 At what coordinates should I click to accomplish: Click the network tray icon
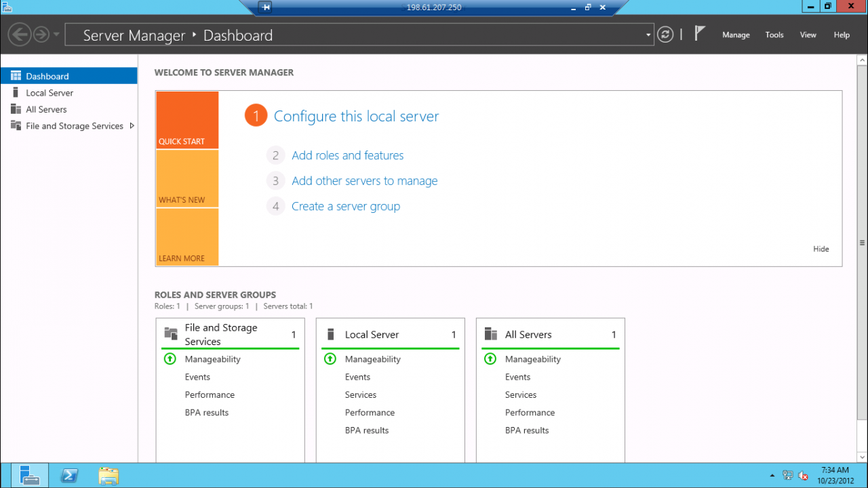(788, 475)
